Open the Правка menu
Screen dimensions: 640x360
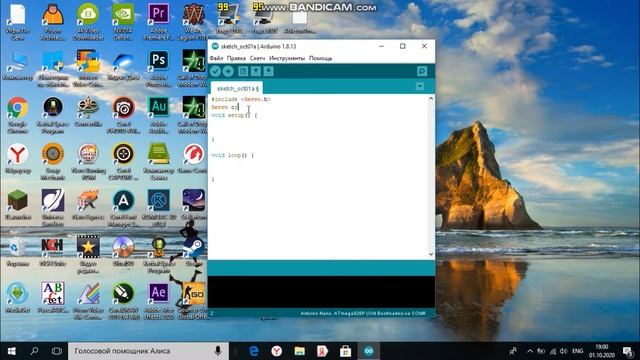(236, 58)
